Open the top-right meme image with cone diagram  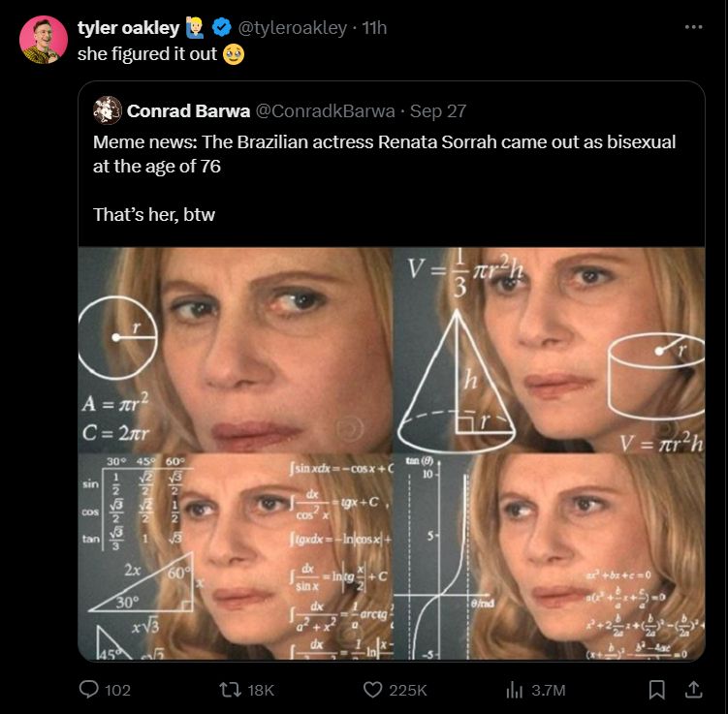pyautogui.click(x=549, y=350)
